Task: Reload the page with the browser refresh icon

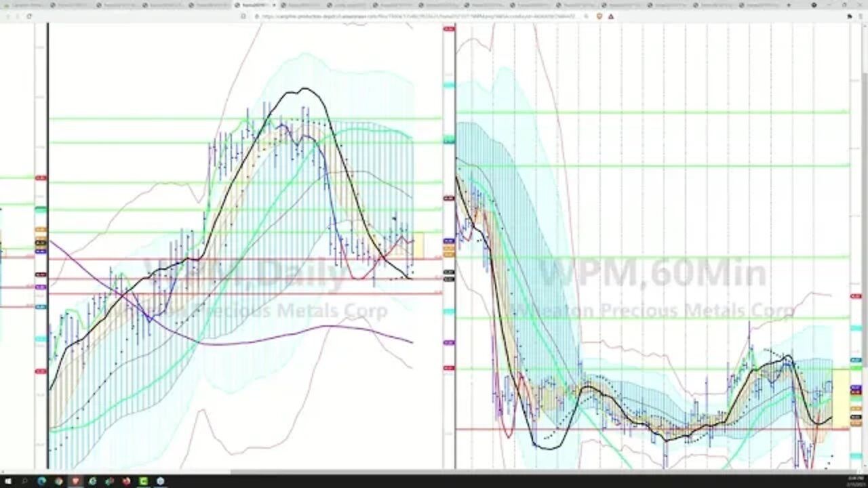Action: tap(28, 16)
